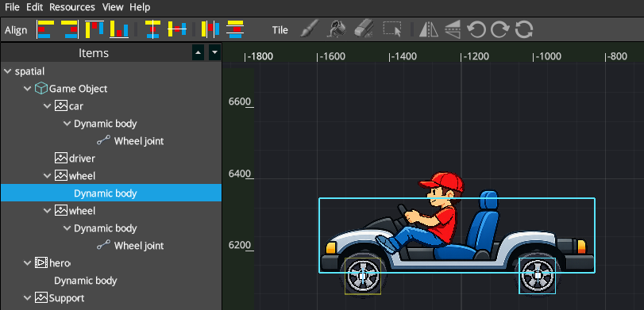The height and width of the screenshot is (310, 644).
Task: Collapse Dynamic body under car
Action: click(x=67, y=124)
